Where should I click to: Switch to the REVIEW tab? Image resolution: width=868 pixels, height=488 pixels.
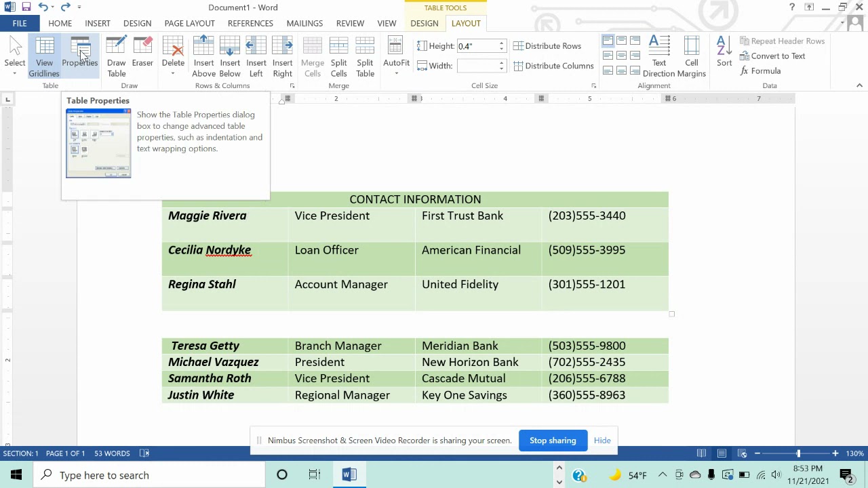pos(350,23)
